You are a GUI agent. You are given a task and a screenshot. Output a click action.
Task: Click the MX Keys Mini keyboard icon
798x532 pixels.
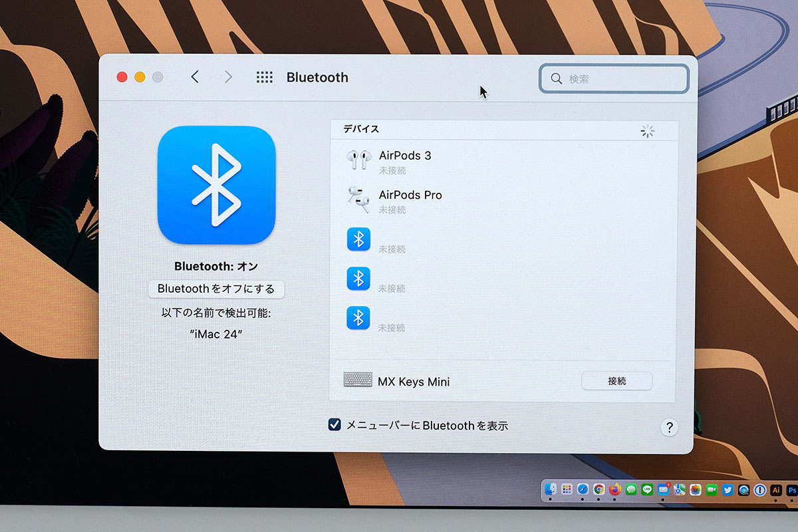(x=358, y=380)
